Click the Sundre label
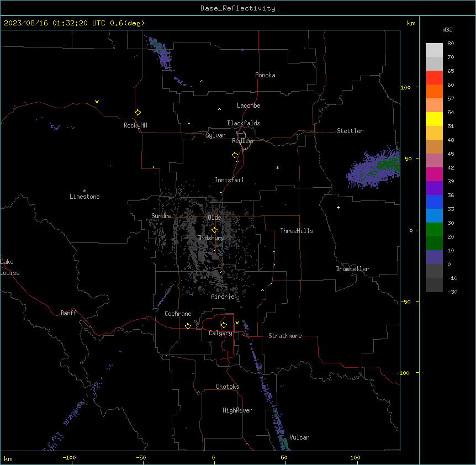476x465 pixels. click(161, 216)
